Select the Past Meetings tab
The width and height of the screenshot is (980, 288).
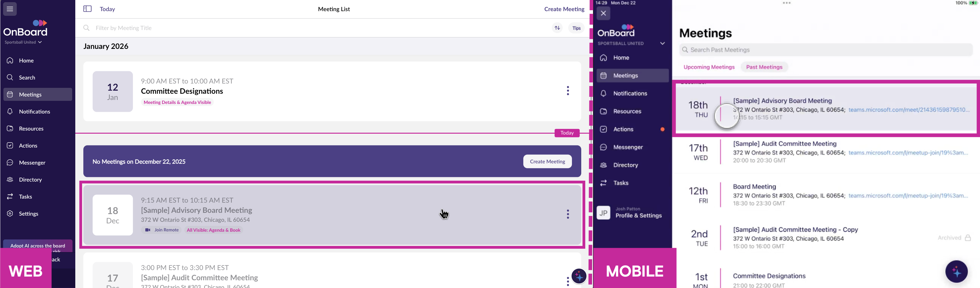[764, 67]
